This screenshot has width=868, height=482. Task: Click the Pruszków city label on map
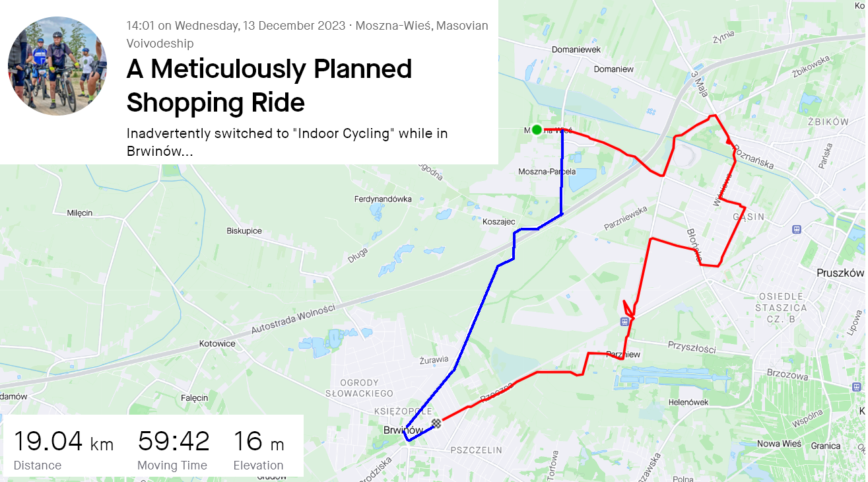coord(840,273)
